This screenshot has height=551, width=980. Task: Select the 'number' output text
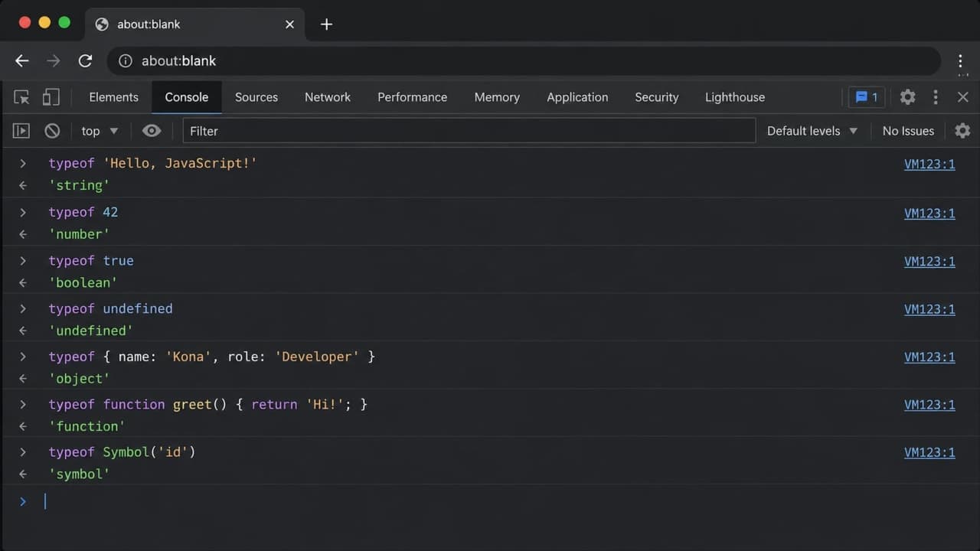[79, 234]
